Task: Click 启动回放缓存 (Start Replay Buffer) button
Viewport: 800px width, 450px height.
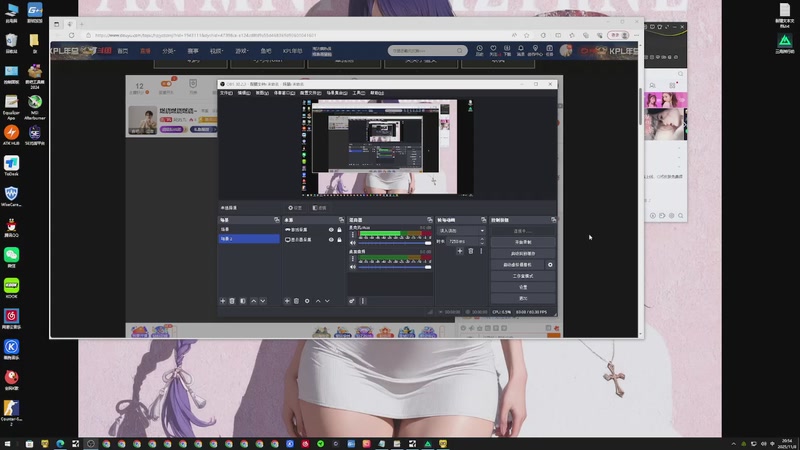Action: 523,254
